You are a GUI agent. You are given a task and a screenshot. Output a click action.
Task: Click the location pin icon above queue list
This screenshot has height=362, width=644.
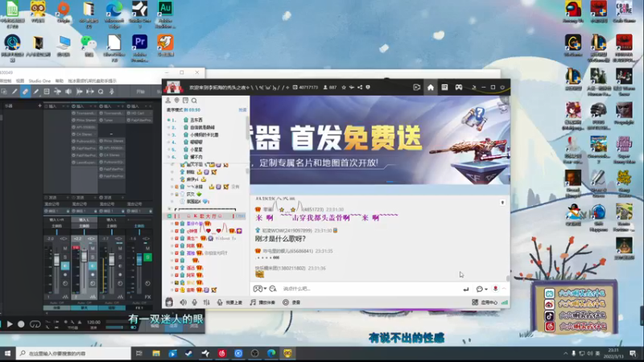[x=176, y=101]
